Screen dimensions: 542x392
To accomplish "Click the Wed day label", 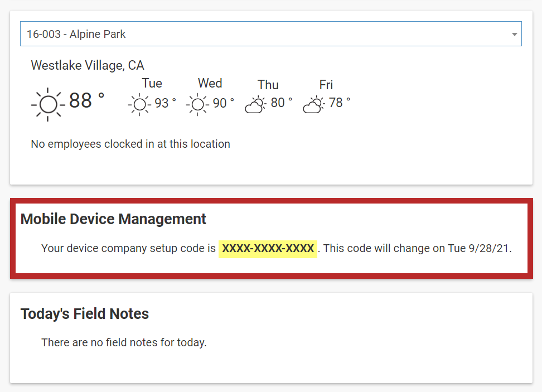I will pos(210,84).
